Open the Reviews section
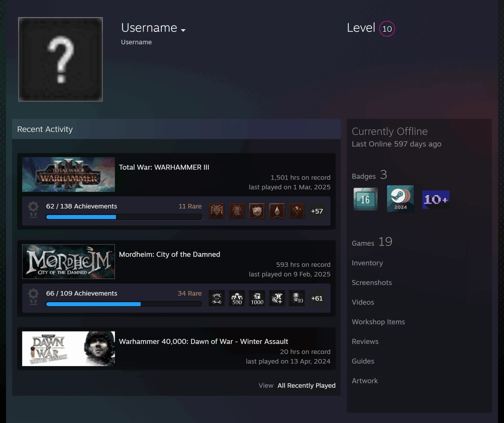Image resolution: width=504 pixels, height=423 pixels. click(x=365, y=342)
